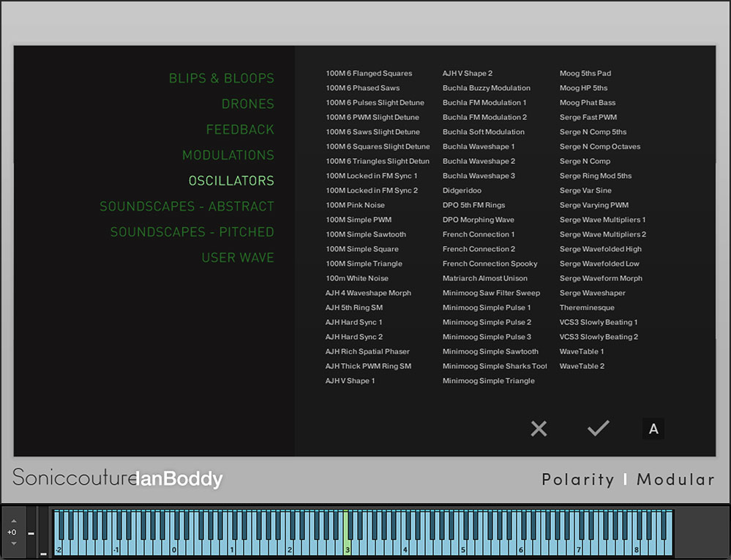
Task: Confirm selection with the checkmark icon
Action: pyautogui.click(x=598, y=428)
